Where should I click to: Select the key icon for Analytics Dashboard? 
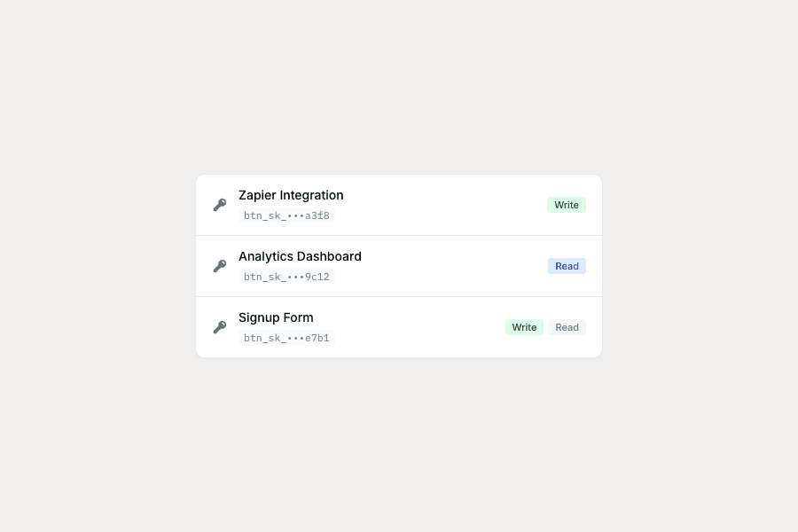point(219,265)
